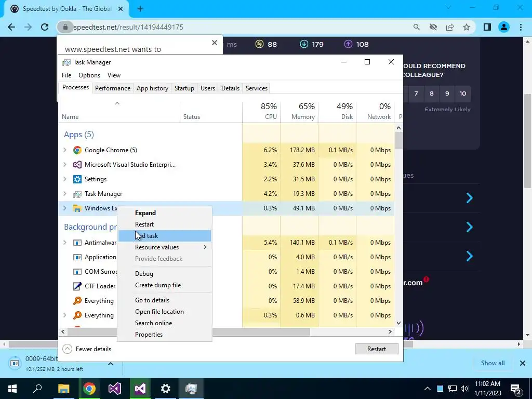Open download item options chevron
Viewport: 532px width, 399px height.
coord(111,363)
